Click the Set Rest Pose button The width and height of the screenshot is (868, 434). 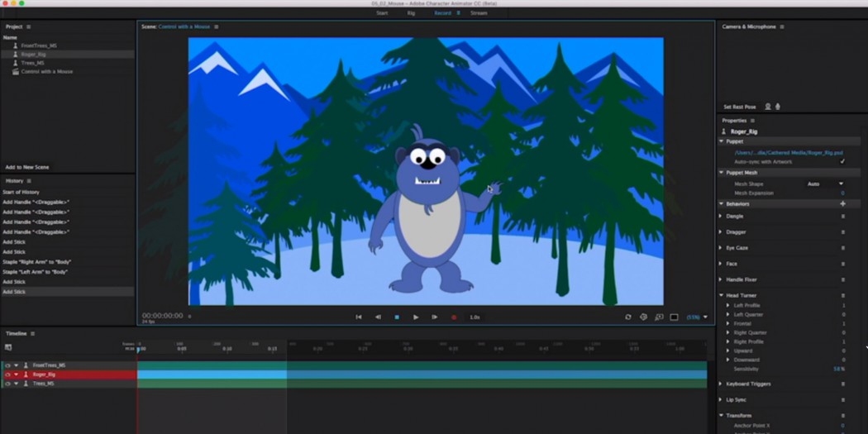(739, 107)
